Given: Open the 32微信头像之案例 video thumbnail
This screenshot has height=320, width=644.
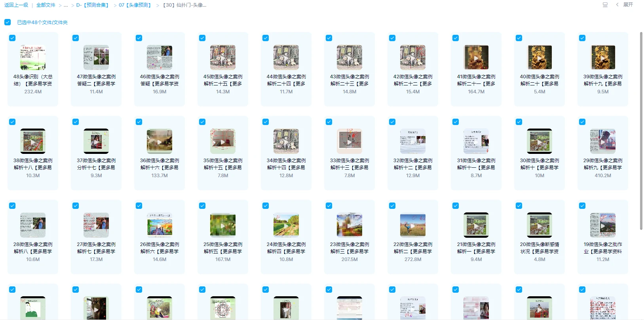Looking at the screenshot, I should point(413,141).
